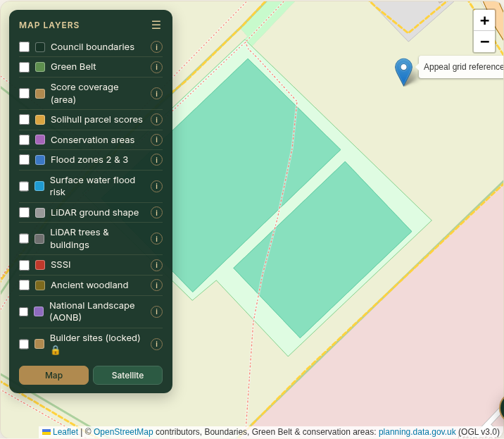Open info for Conservation areas layer
Viewport: 504px width, 439px height.
point(156,140)
